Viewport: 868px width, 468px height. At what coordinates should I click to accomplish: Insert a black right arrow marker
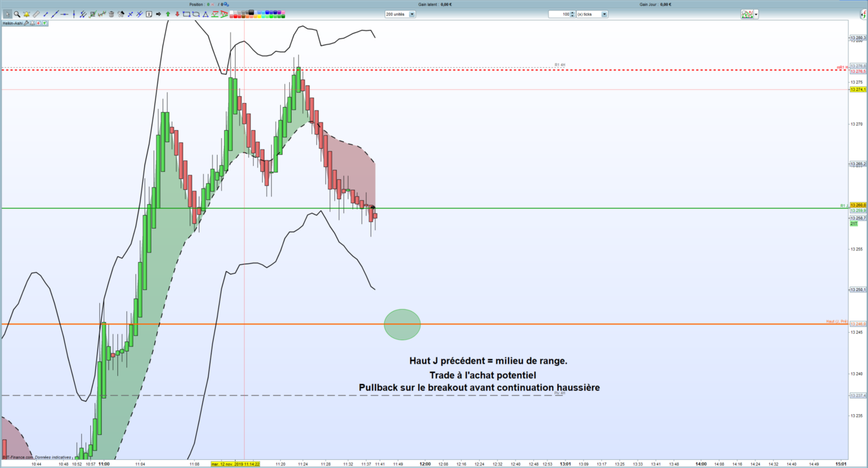pyautogui.click(x=159, y=14)
